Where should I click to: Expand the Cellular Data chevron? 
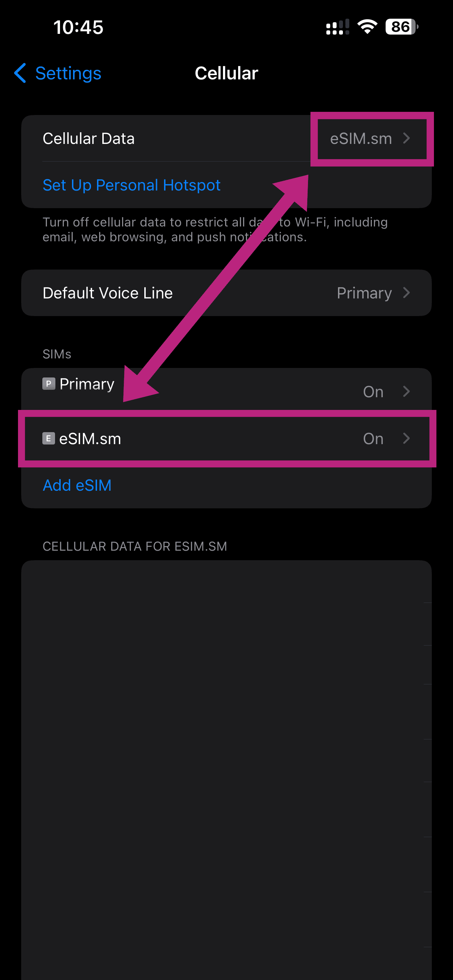[x=406, y=138]
